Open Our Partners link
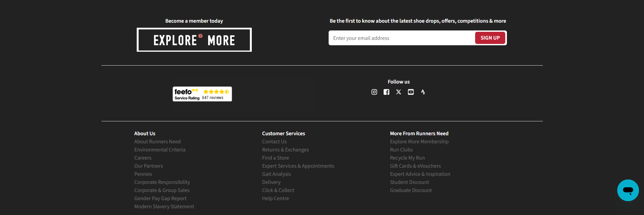 click(x=149, y=166)
